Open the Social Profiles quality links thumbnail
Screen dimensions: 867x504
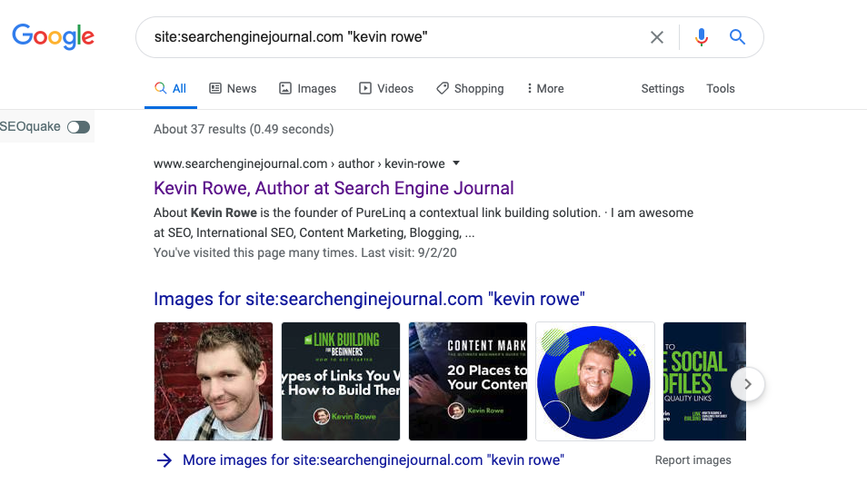[x=704, y=381]
